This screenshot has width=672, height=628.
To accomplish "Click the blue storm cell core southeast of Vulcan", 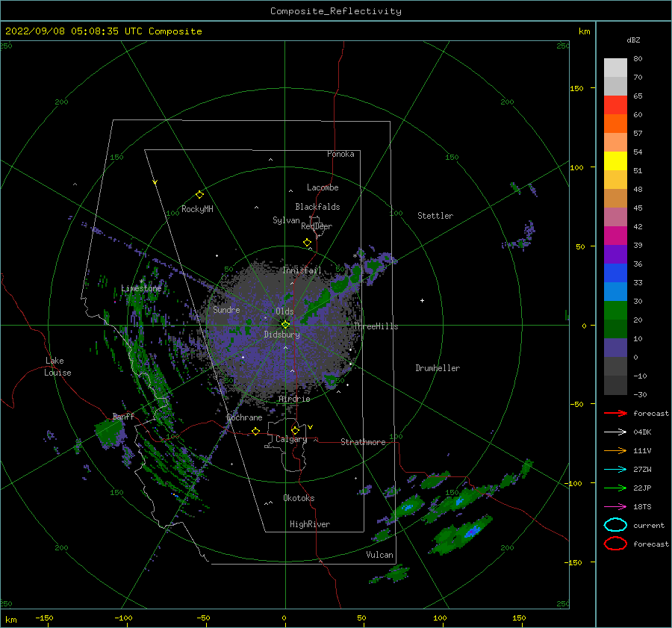I will pyautogui.click(x=472, y=532).
